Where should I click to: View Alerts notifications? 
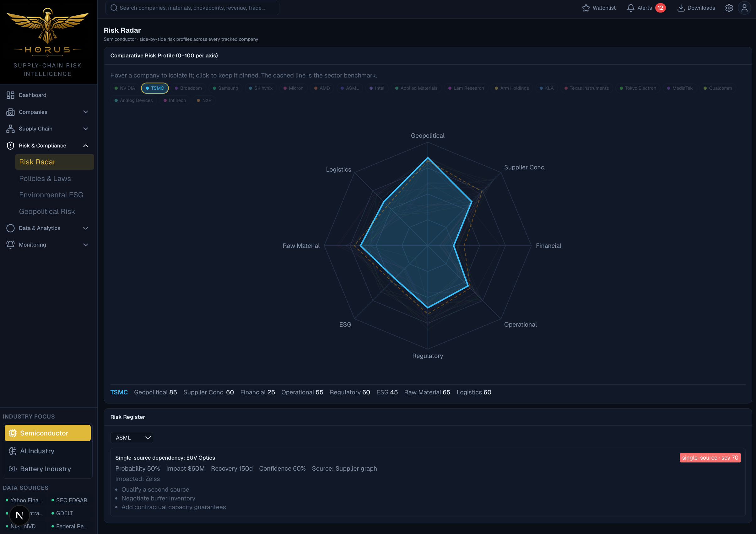646,8
